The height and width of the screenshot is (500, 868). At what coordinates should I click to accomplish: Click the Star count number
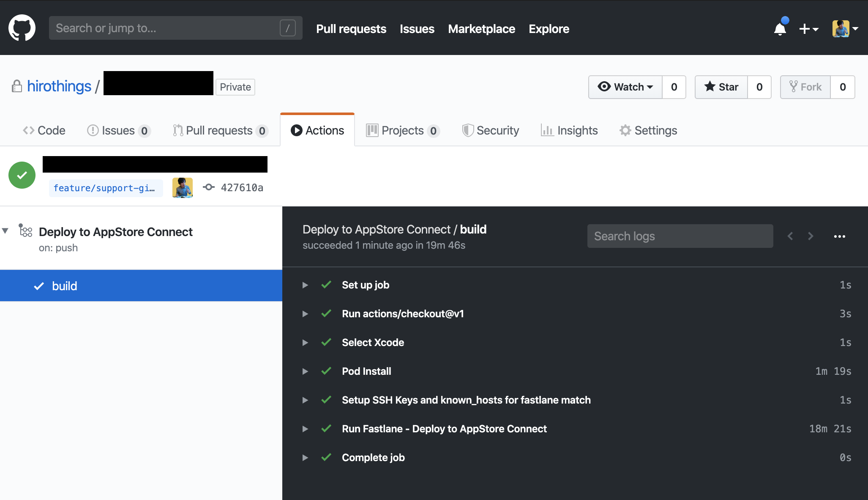coord(759,87)
